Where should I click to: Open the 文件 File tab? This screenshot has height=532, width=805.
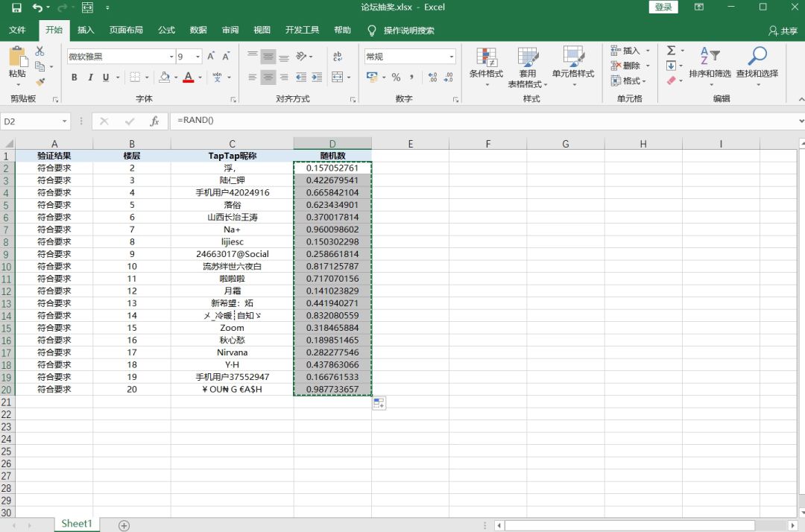click(17, 31)
